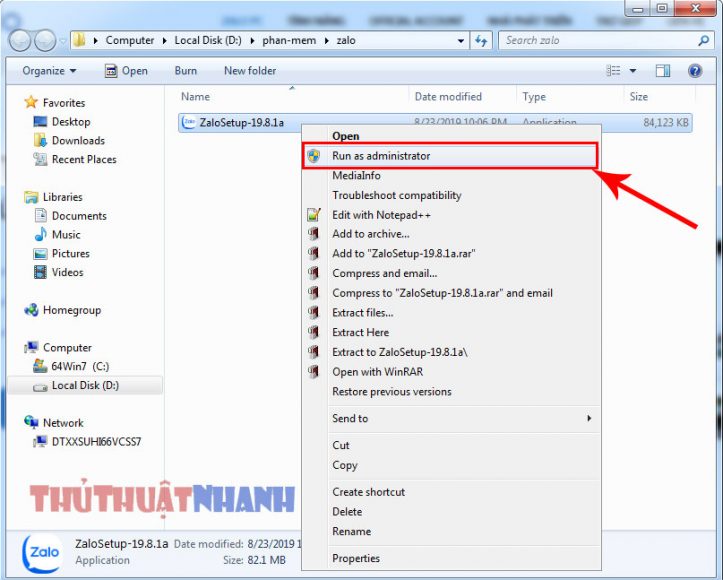Choose Create shortcut
This screenshot has width=723, height=580.
pyautogui.click(x=451, y=492)
